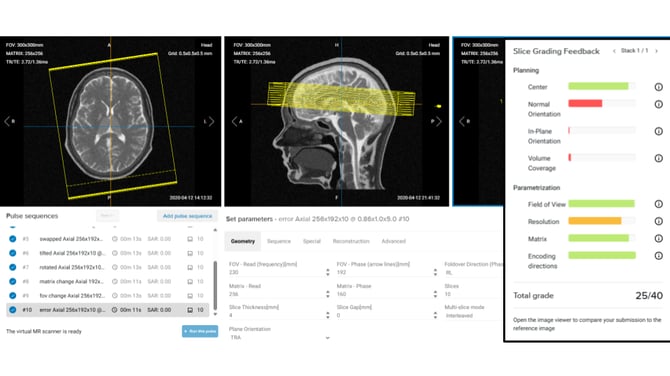Viewport: 670px width, 376px height.
Task: Click right arrow in axial brain viewer
Action: pyautogui.click(x=212, y=121)
